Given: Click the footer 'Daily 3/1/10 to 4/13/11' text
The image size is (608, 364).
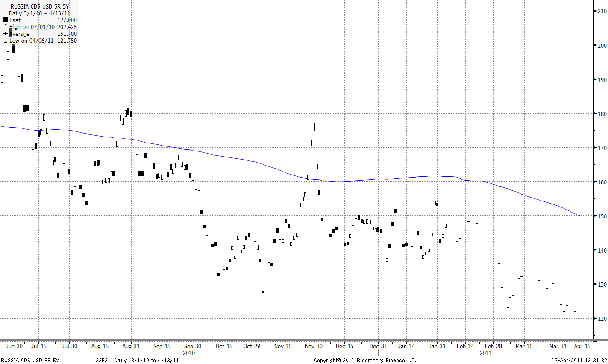Looking at the screenshot, I should pos(147,360).
